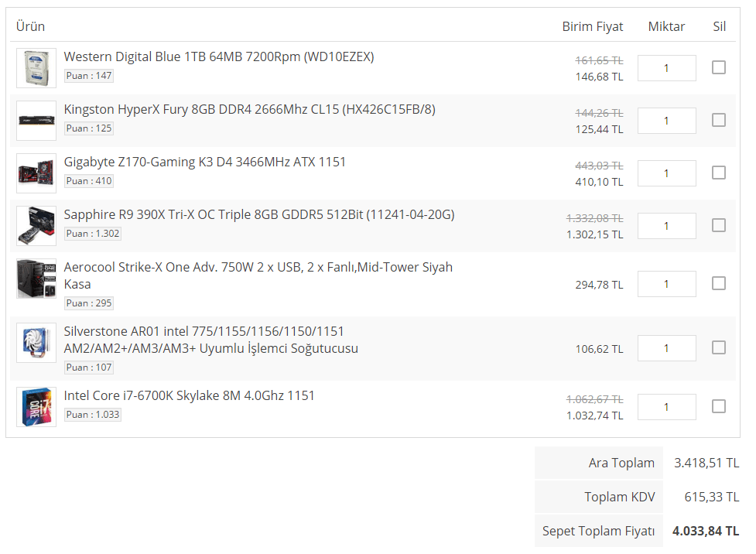This screenshot has width=756, height=554.
Task: Mark Gigabyte Z170-Gaming K3 for removal
Action: tap(718, 173)
